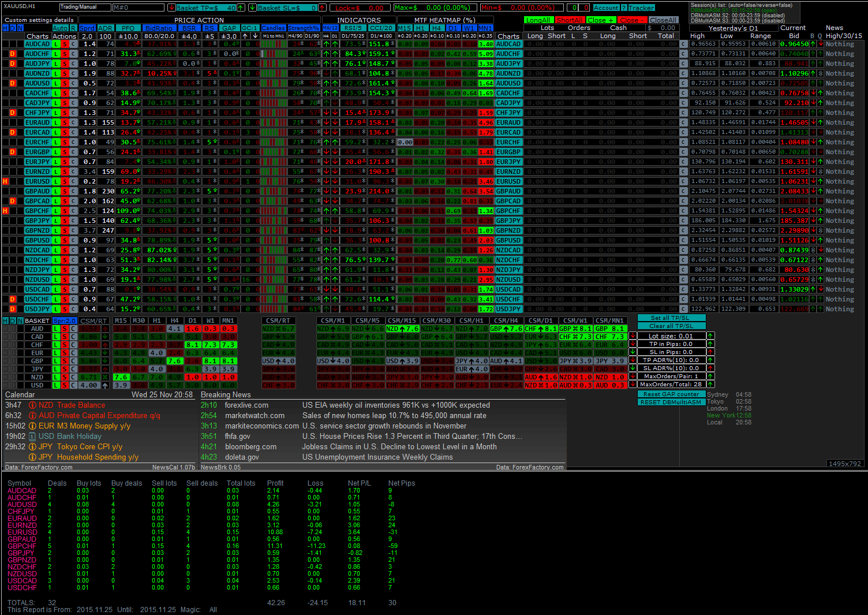Increase Lot size with up arrow
This screenshot has height=615, width=868.
point(710,336)
